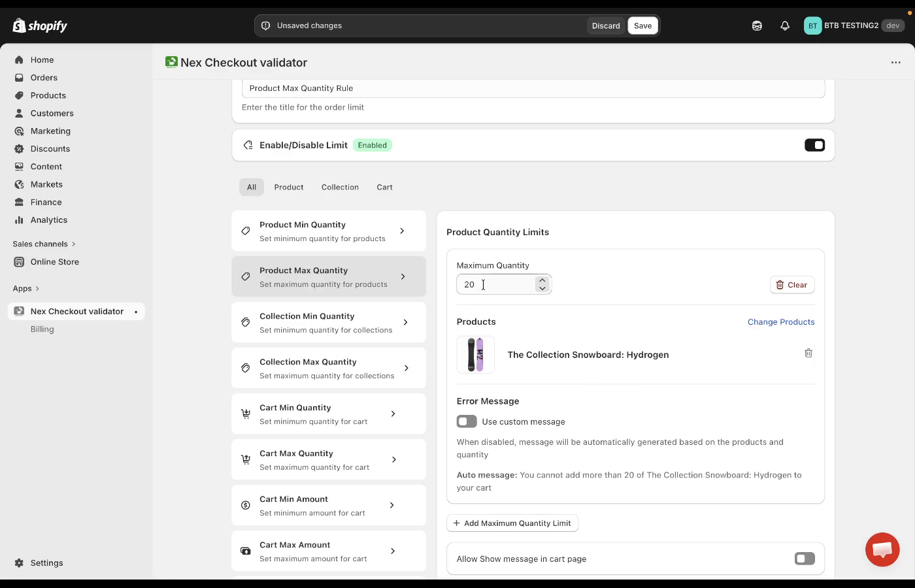Screen dimensions: 915x588
Task: Decrease Maximum Quantity with down arrow
Action: [542, 288]
